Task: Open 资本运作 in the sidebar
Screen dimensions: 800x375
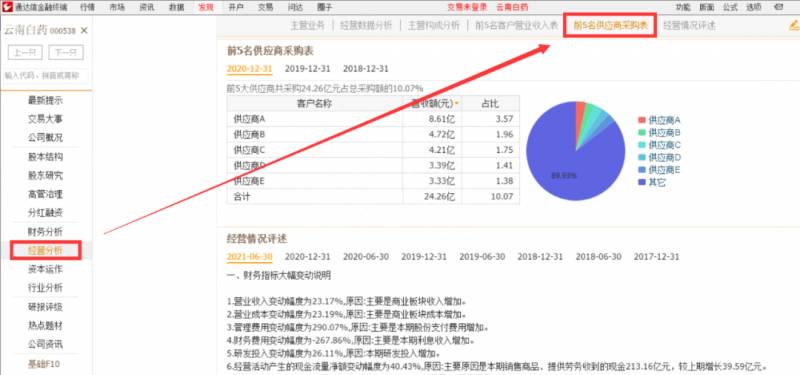Action: point(45,269)
